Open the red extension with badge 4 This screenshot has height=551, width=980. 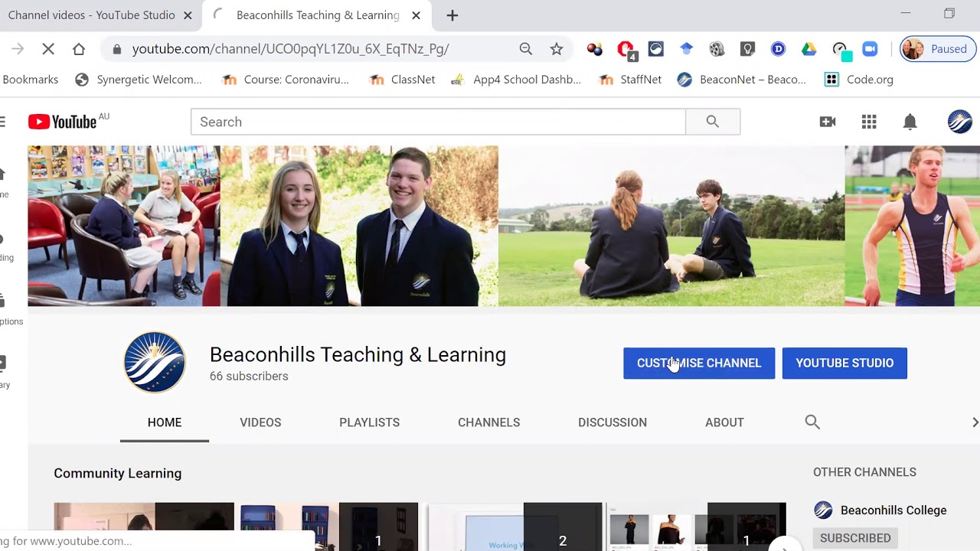626,50
